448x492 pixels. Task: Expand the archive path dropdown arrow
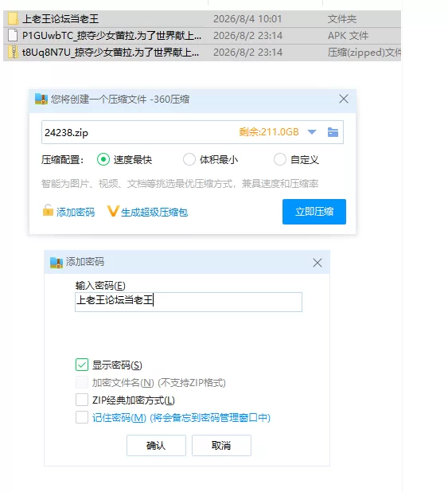312,132
